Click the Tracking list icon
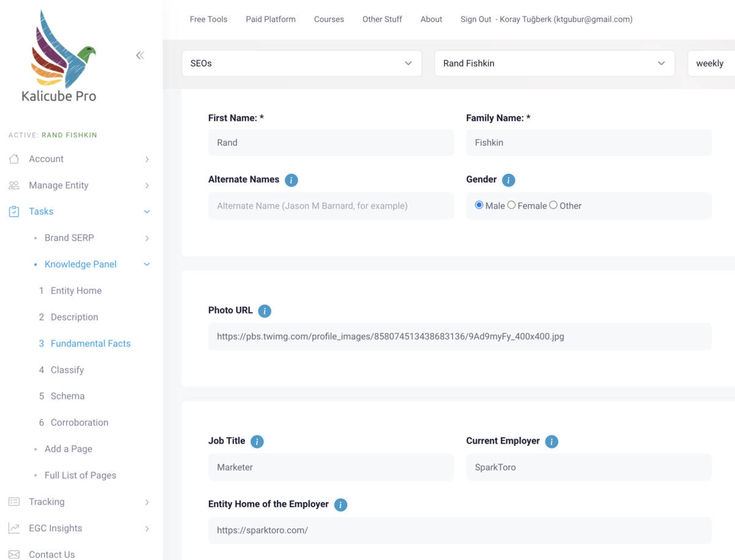This screenshot has height=560, width=735. point(14,502)
